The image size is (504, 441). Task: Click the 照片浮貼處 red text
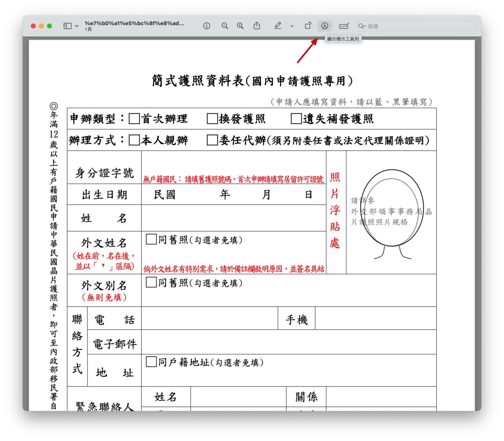[335, 210]
